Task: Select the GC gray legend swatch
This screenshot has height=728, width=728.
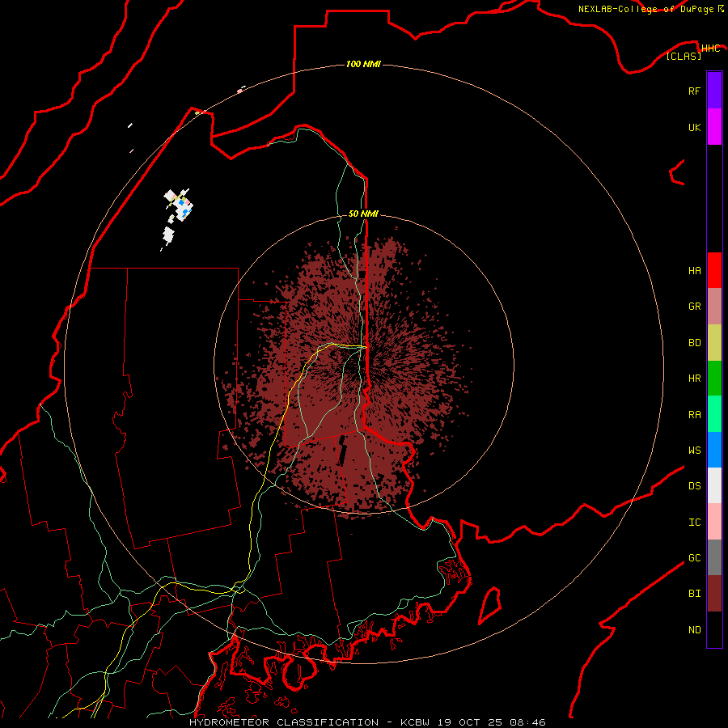Action: point(714,557)
